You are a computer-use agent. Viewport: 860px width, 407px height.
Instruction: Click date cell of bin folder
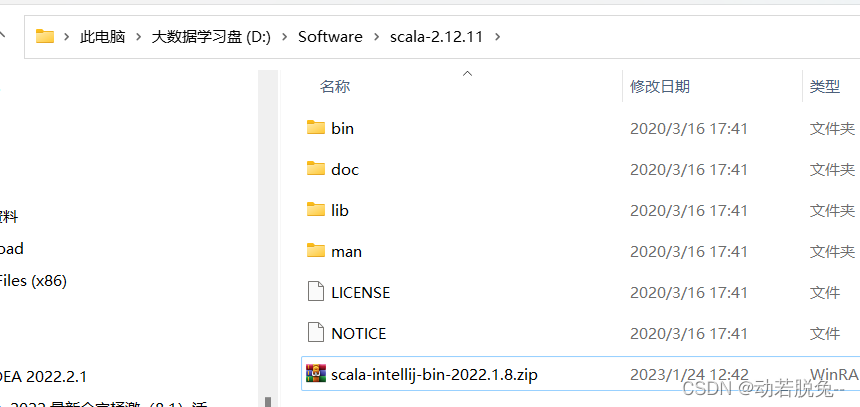click(689, 128)
